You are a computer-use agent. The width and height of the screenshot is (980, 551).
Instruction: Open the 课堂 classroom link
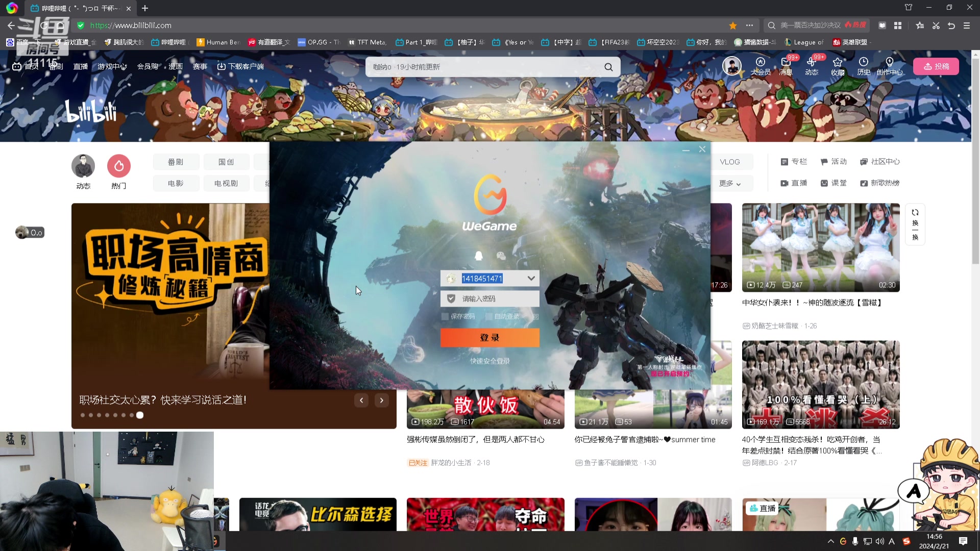tap(834, 183)
